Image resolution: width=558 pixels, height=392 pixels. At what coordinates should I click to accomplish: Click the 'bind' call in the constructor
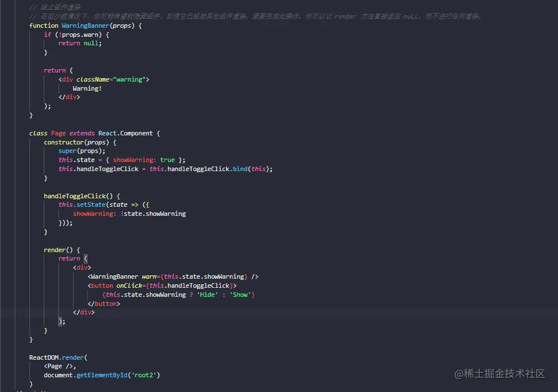(240, 169)
